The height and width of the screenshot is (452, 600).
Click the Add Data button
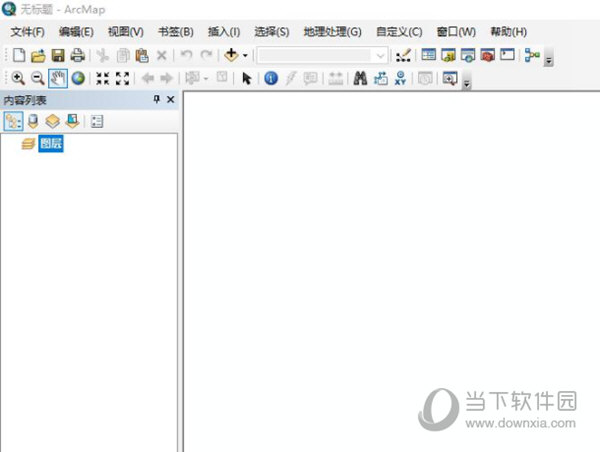(x=231, y=55)
